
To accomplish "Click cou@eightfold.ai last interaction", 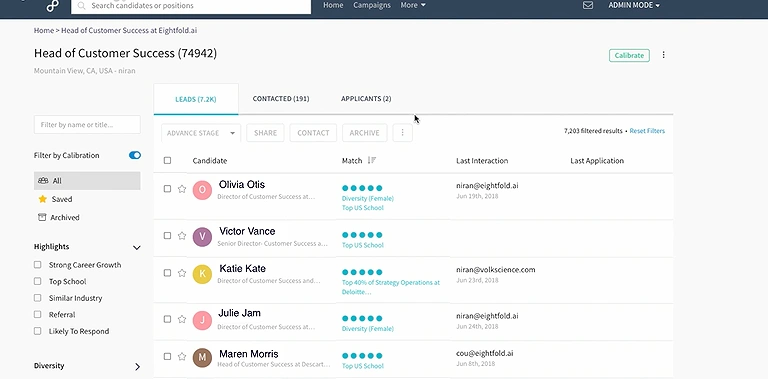I will [x=484, y=353].
